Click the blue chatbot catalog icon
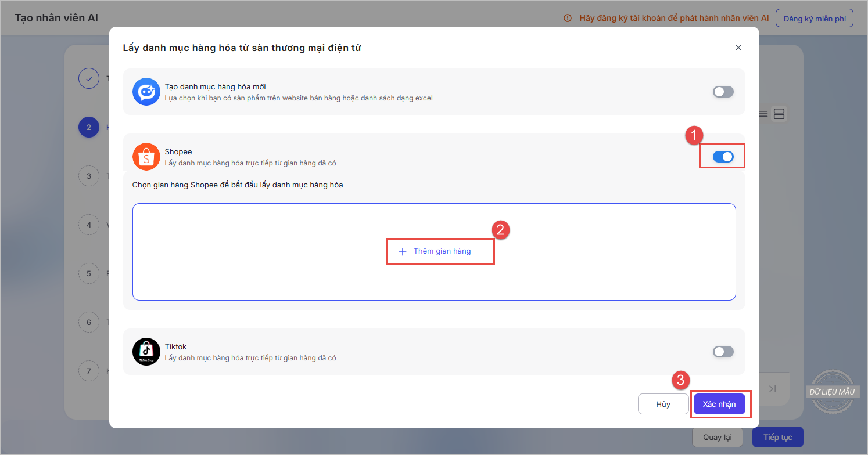Screen dimensions: 868x455 146,92
